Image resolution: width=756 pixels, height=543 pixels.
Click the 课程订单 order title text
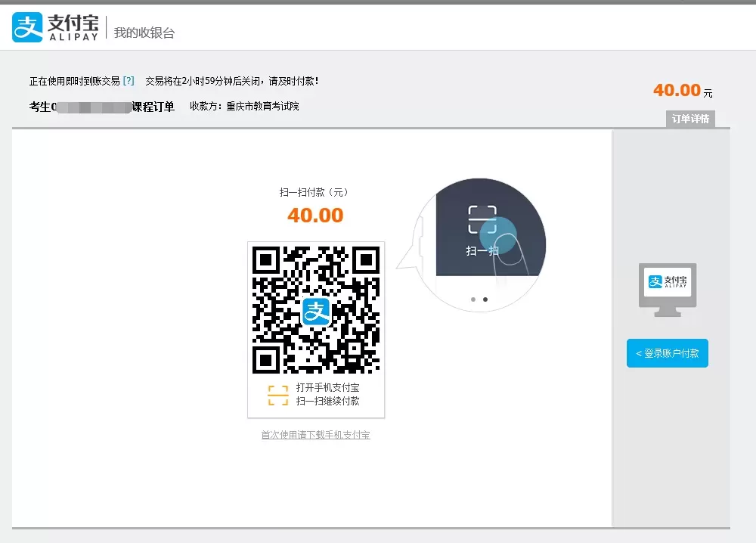(x=153, y=107)
